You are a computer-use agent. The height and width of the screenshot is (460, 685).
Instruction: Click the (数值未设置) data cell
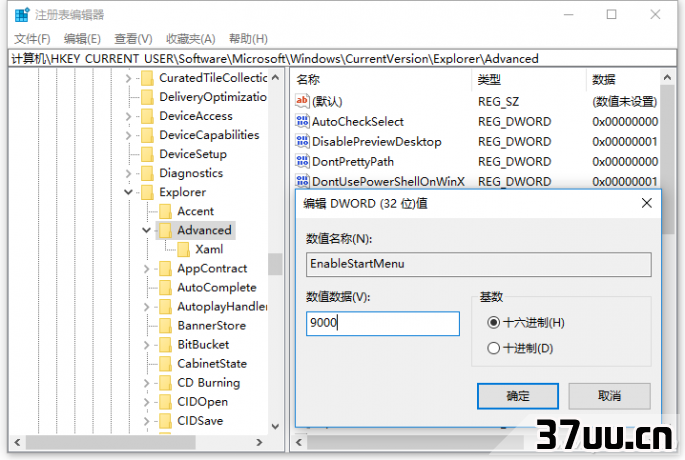(x=625, y=102)
